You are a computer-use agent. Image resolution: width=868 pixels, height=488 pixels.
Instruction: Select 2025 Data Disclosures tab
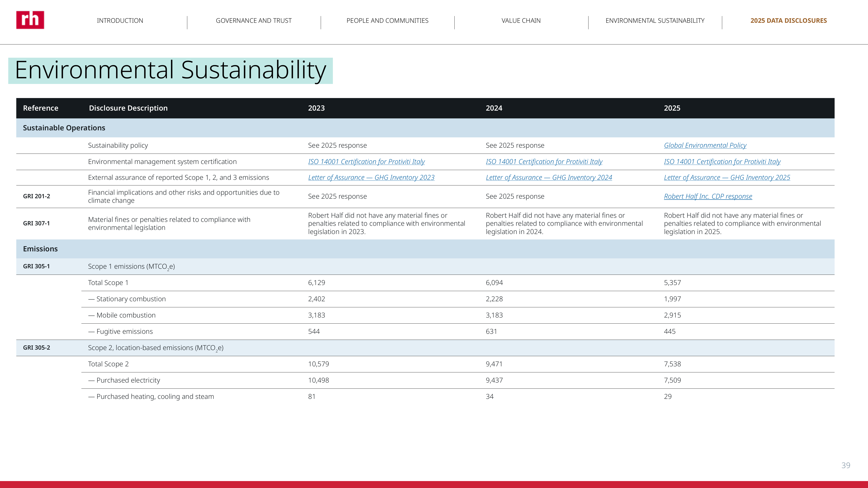(789, 21)
